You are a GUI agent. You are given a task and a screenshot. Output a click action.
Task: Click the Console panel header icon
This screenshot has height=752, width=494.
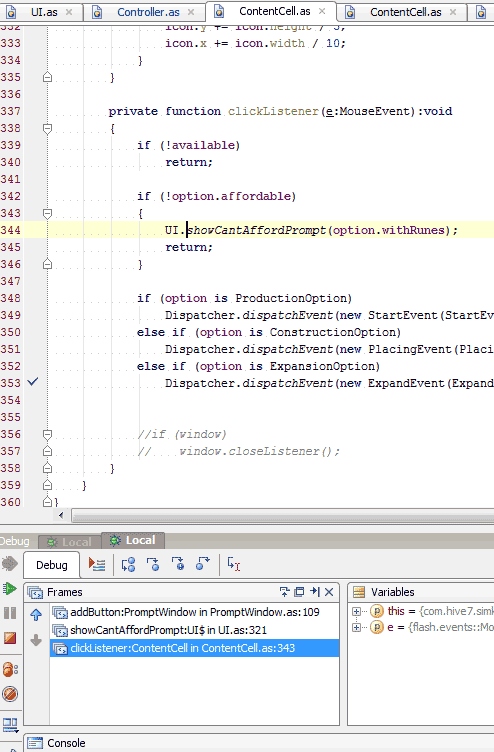point(35,743)
